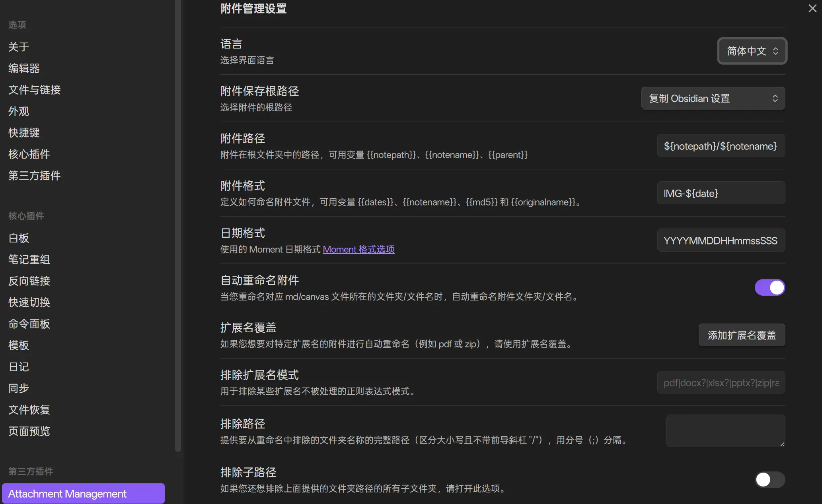Click the YYYYMMDDHHmmssSSS date format field

pyautogui.click(x=721, y=240)
